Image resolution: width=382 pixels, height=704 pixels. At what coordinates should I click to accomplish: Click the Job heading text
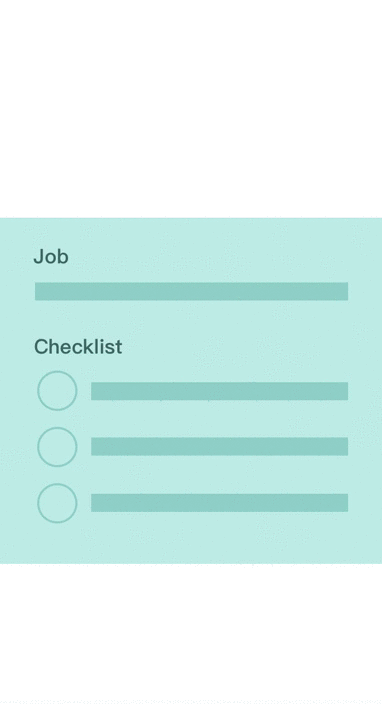point(51,257)
